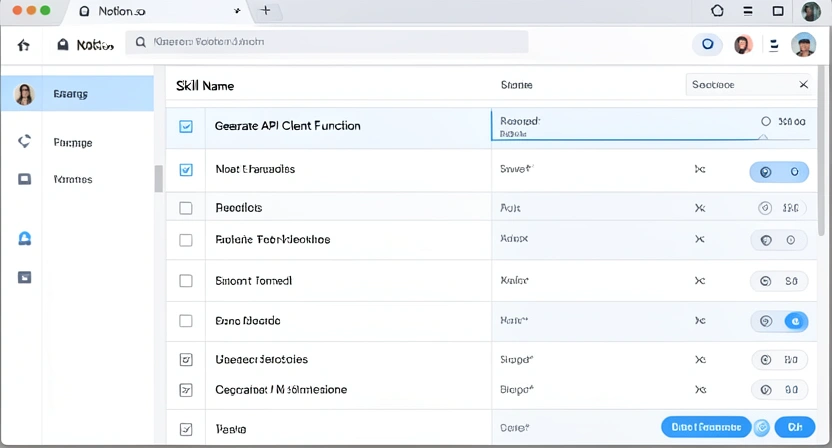Check the 'Eano Nooido' row checkbox
This screenshot has width=832, height=448.
(186, 321)
